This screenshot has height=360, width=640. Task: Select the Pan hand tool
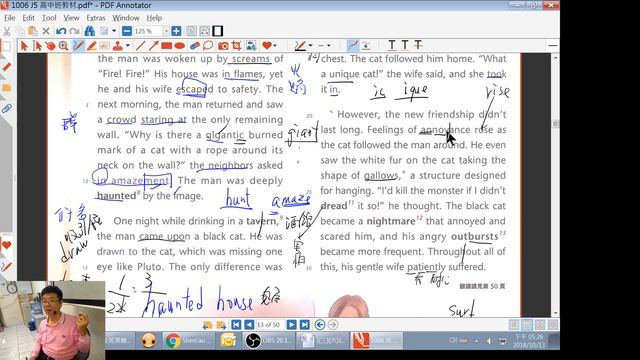pos(51,46)
